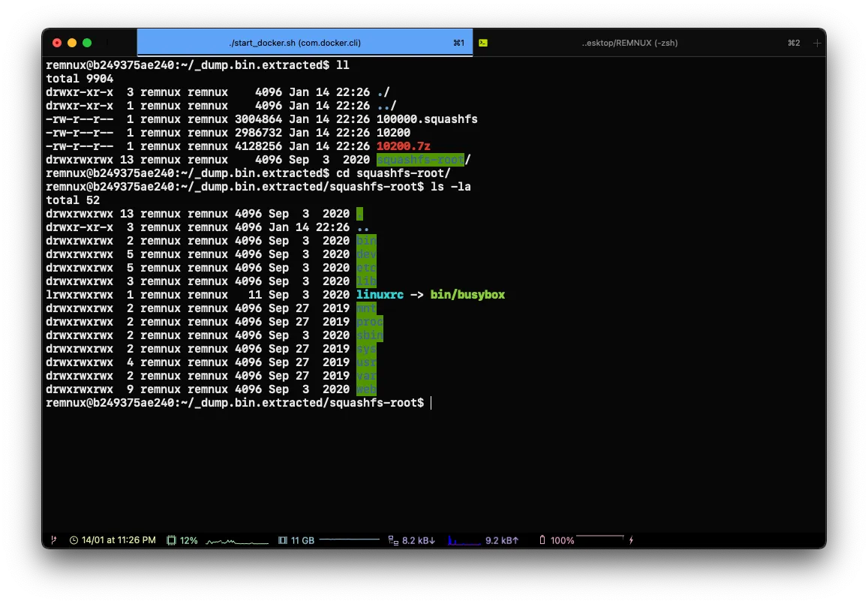Screen dimensions: 868x604
Task: Open a new tab with plus button
Action: [x=817, y=44]
